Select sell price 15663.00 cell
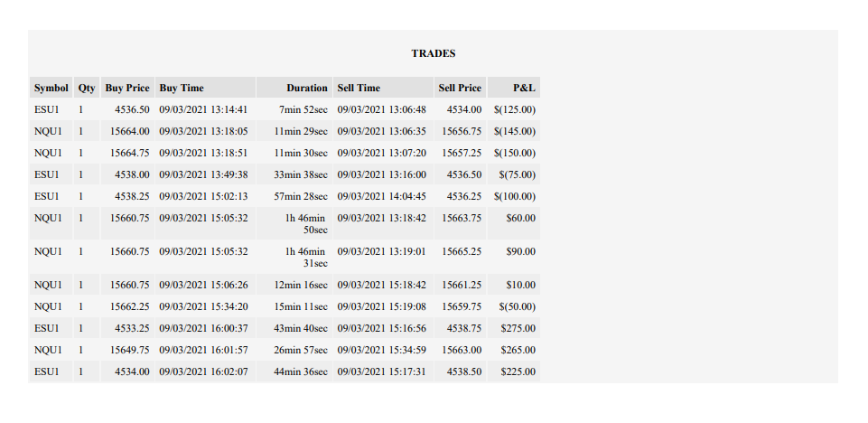This screenshot has width=868, height=423. pos(460,350)
